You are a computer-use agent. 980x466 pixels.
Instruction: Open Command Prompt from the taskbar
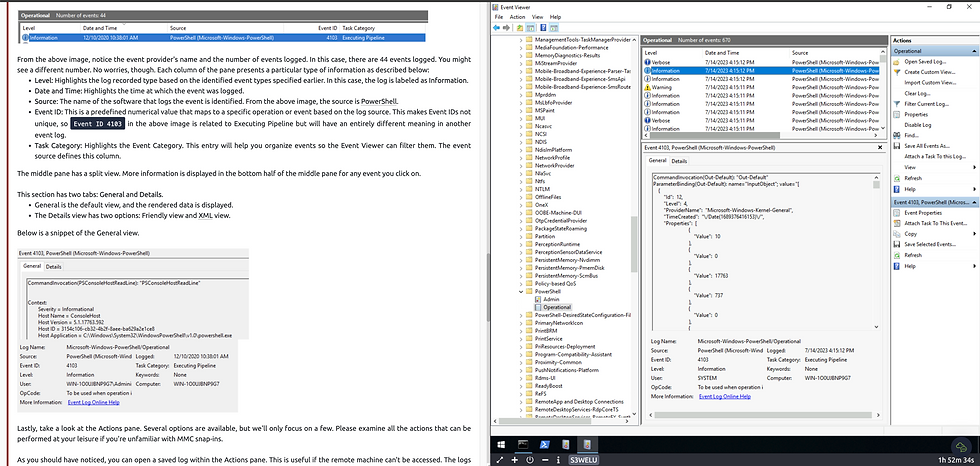[522, 445]
